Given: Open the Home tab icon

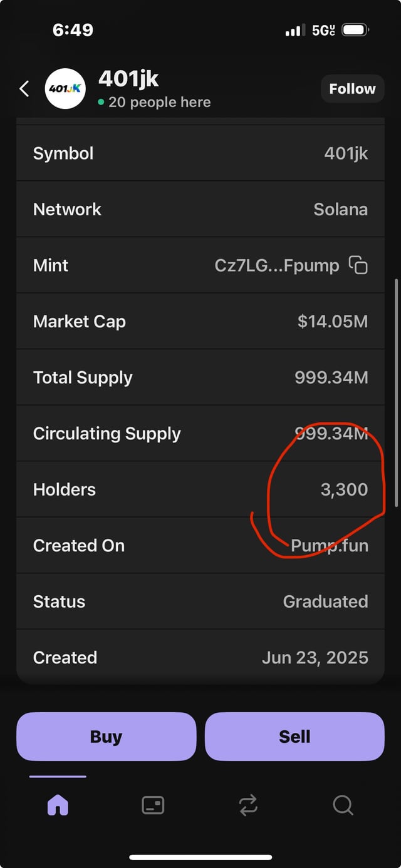Looking at the screenshot, I should click(x=58, y=805).
